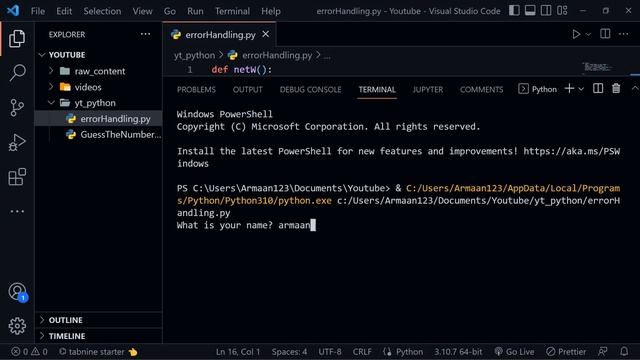Open the Terminal menu
The width and height of the screenshot is (640, 360).
[x=232, y=11]
